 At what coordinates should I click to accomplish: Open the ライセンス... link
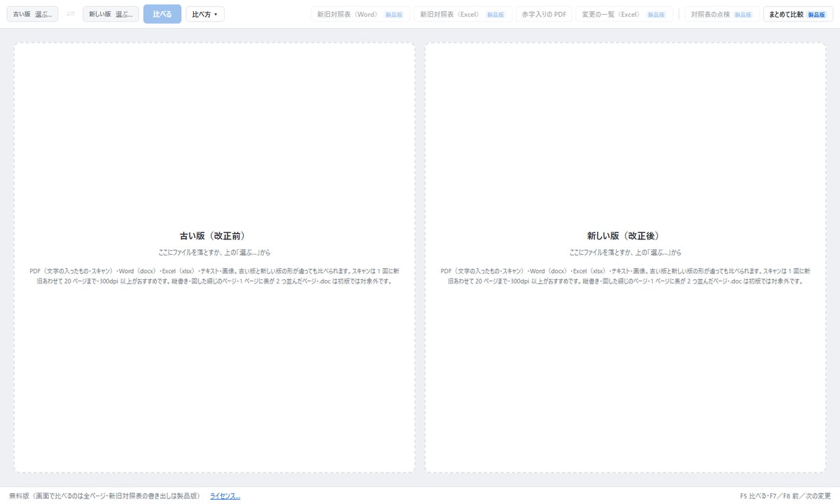[225, 496]
